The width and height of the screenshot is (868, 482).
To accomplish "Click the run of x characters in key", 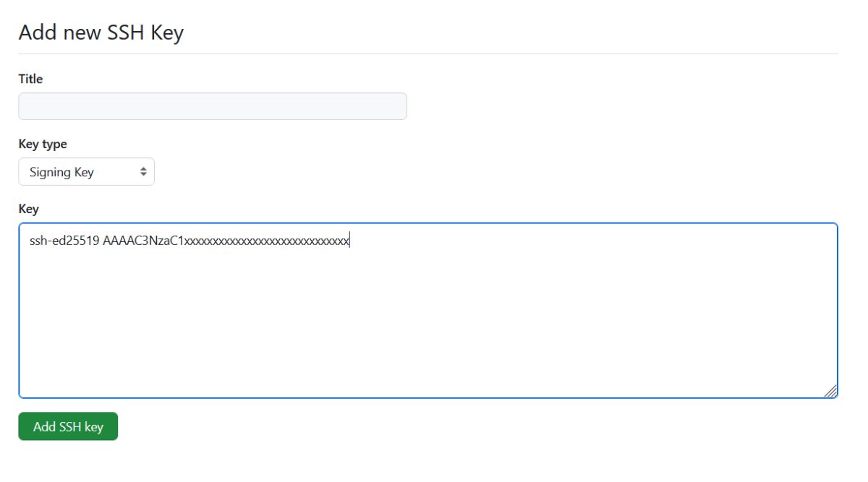I will click(x=268, y=241).
